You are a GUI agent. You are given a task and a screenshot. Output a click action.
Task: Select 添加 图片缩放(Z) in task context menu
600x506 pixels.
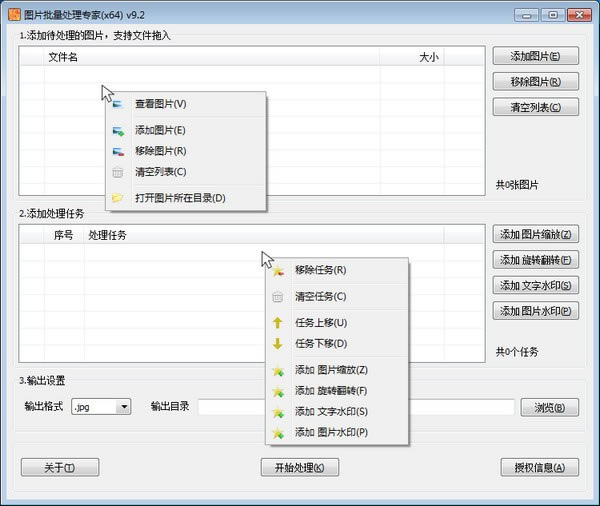[331, 370]
